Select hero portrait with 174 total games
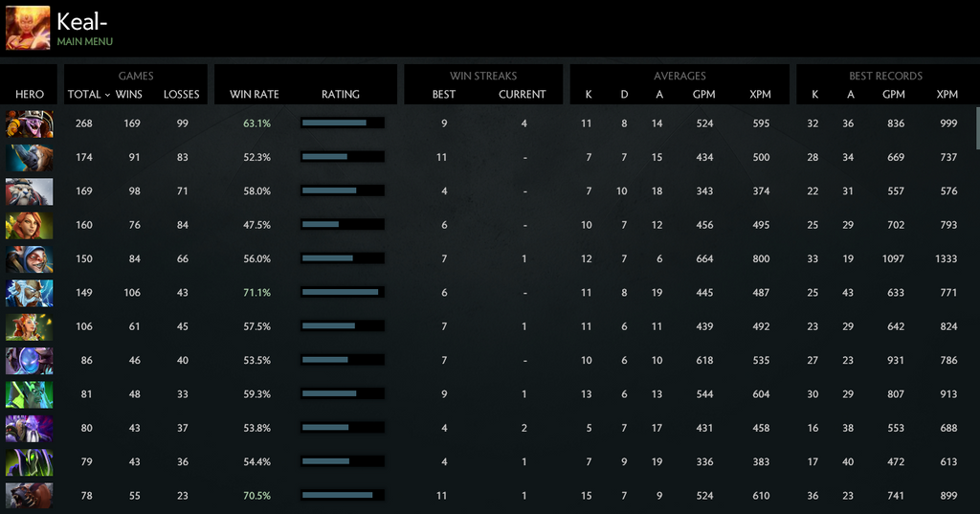980x514 pixels. tap(30, 157)
